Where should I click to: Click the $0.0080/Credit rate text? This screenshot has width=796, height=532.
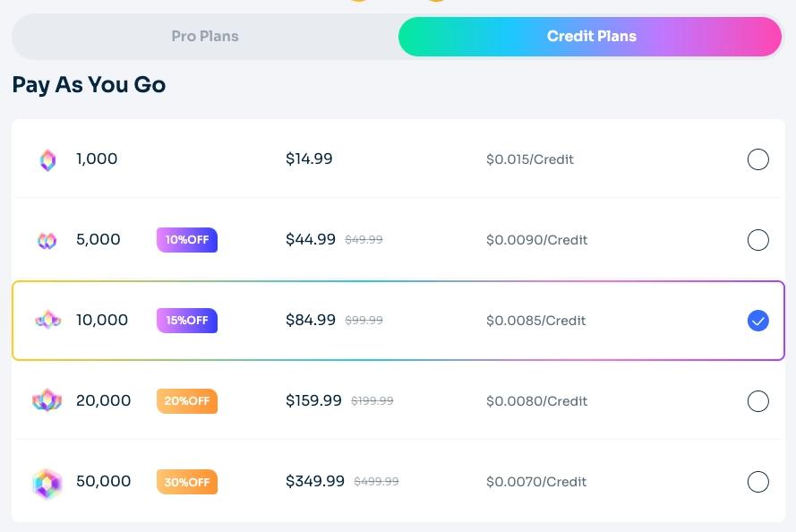click(x=536, y=401)
